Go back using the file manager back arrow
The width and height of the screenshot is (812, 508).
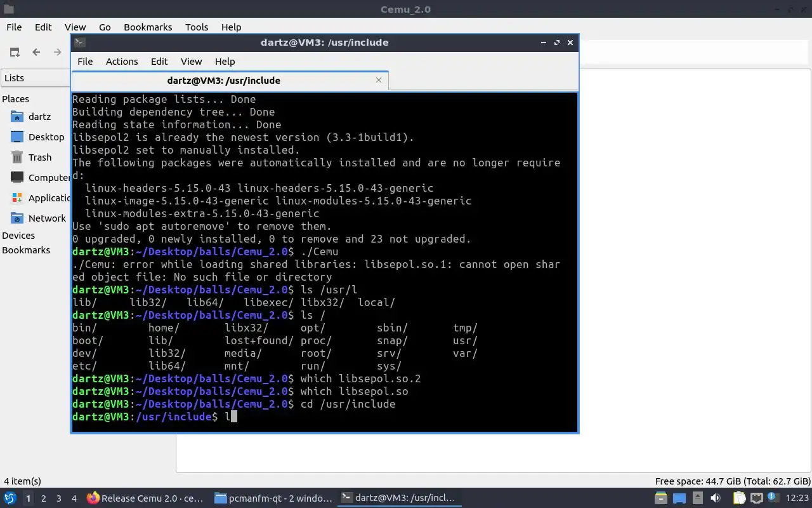coord(36,52)
